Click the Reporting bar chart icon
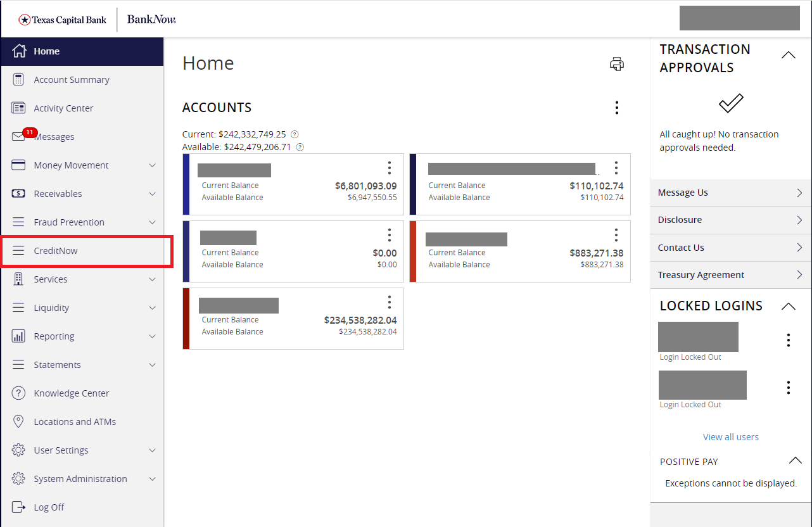The height and width of the screenshot is (527, 812). pos(18,336)
